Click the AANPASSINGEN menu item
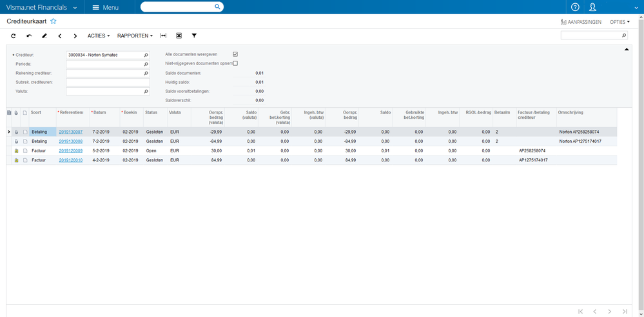 582,21
